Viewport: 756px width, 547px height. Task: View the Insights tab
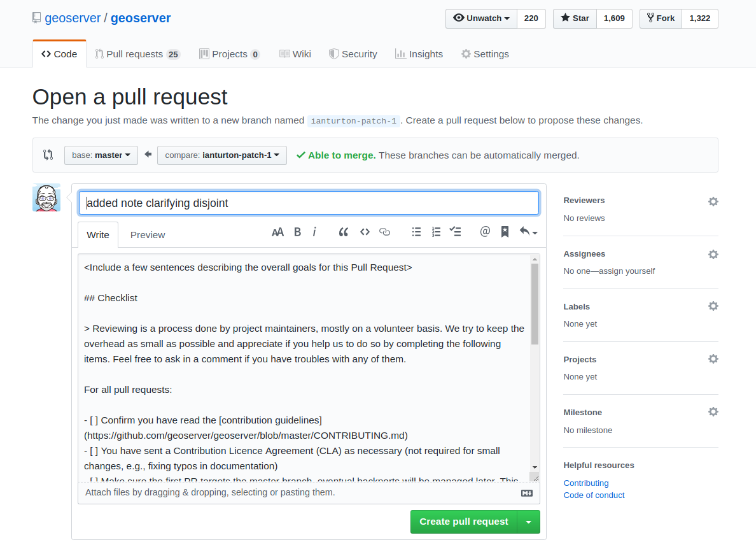[x=419, y=54]
